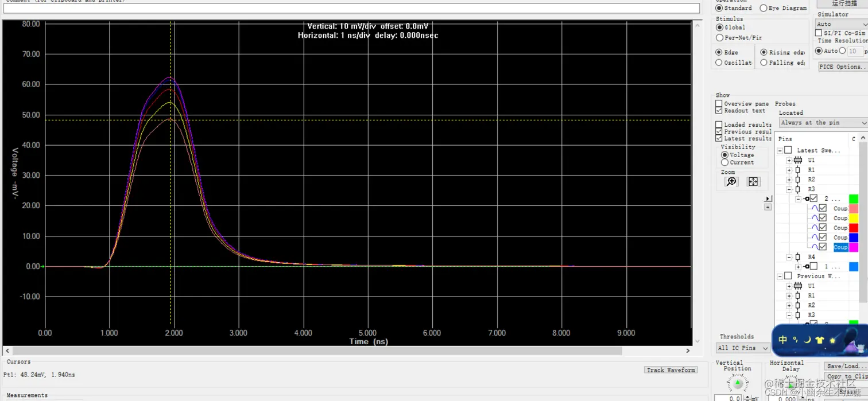Click the R4 resistor icon in Pins tree

click(x=798, y=257)
